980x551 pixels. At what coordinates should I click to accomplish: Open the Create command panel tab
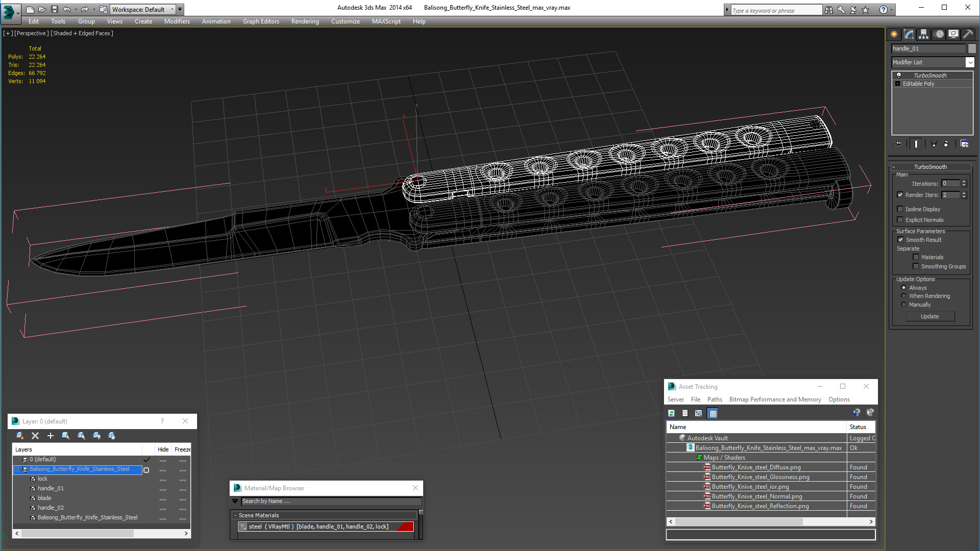point(894,34)
